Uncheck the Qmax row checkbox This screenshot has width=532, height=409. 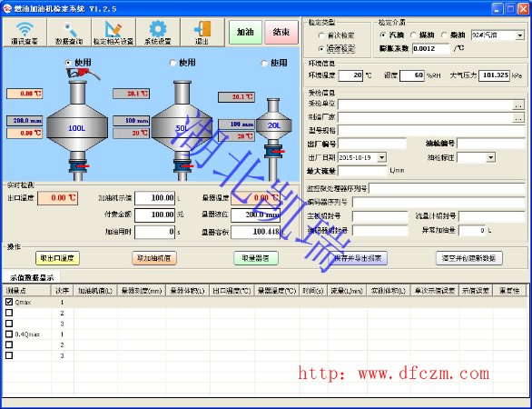pyautogui.click(x=9, y=302)
